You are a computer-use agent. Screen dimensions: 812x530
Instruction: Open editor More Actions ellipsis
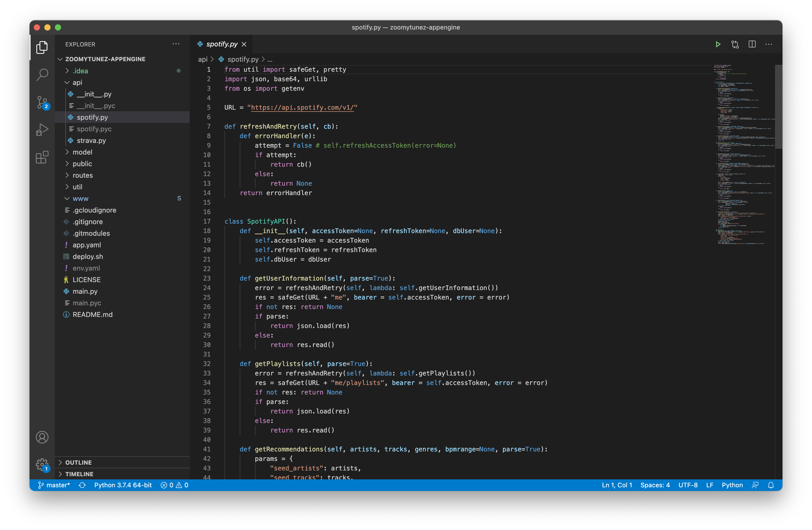(769, 44)
